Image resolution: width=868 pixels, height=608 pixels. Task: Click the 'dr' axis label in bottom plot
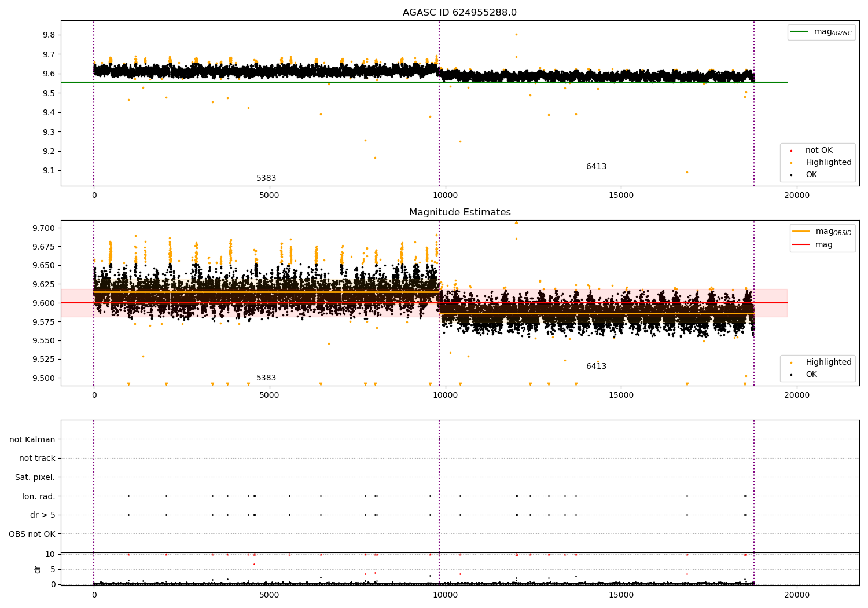[38, 570]
